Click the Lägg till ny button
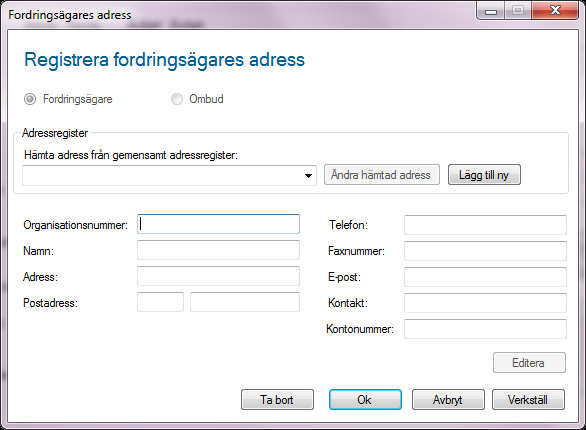586x430 pixels. [484, 175]
